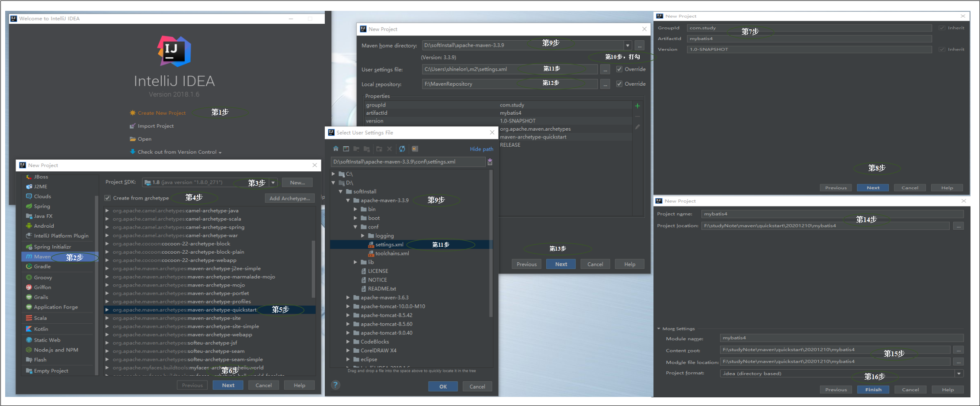
Task: Open Maven home directory dropdown
Action: [628, 45]
